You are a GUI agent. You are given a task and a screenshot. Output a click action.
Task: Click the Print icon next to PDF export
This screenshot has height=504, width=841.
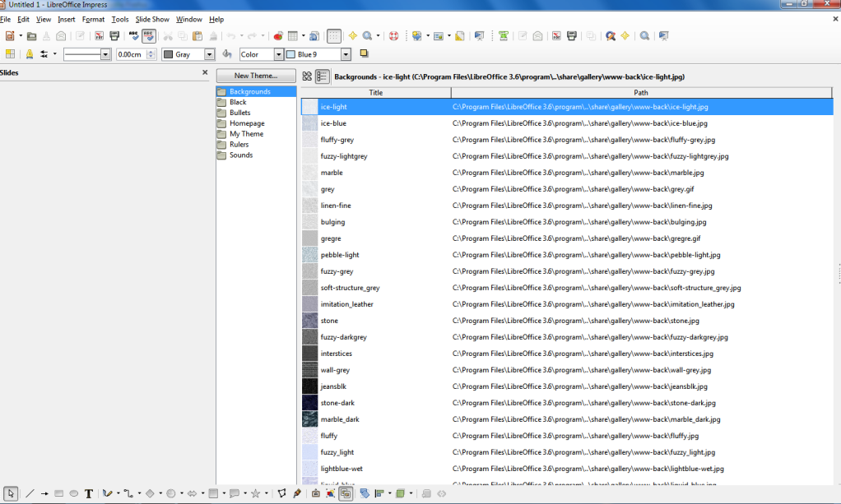(114, 36)
